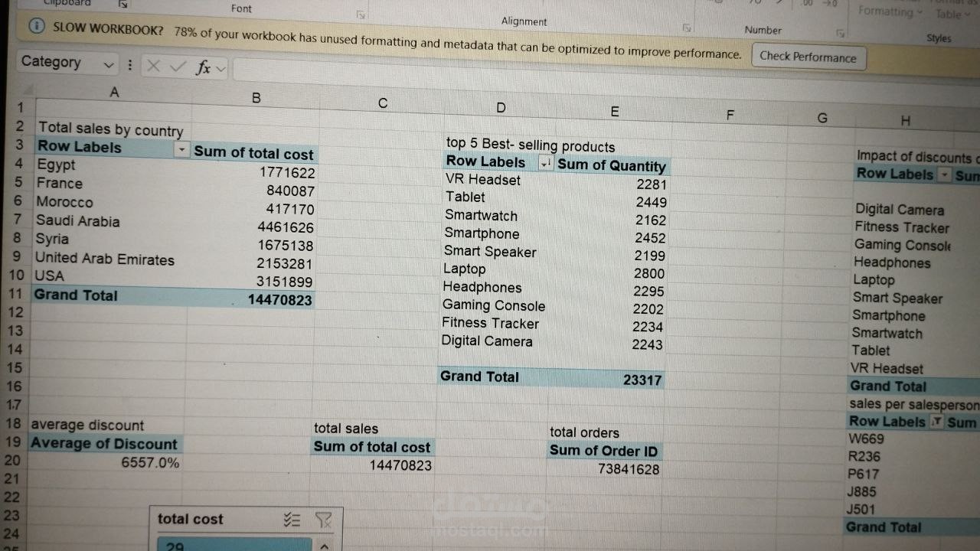Select row 11 header
980x551 pixels.
(x=16, y=293)
